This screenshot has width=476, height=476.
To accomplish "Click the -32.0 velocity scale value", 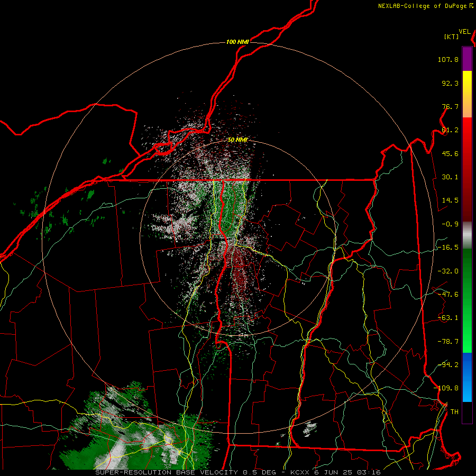I will 448,271.
